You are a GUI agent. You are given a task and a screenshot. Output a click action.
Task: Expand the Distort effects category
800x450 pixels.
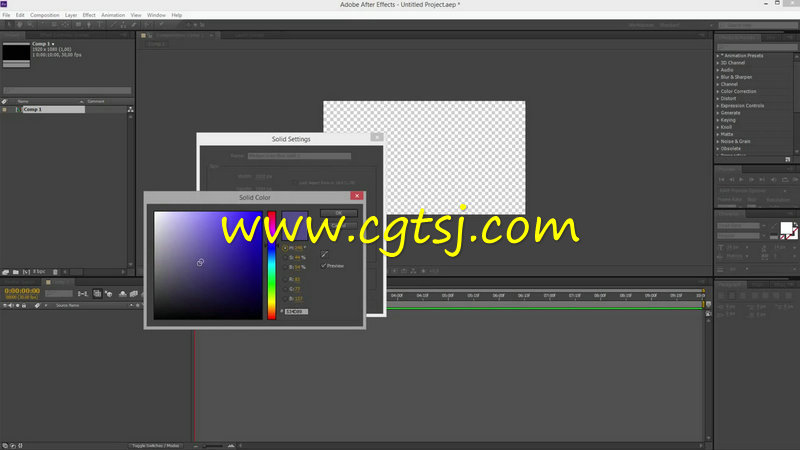click(718, 98)
